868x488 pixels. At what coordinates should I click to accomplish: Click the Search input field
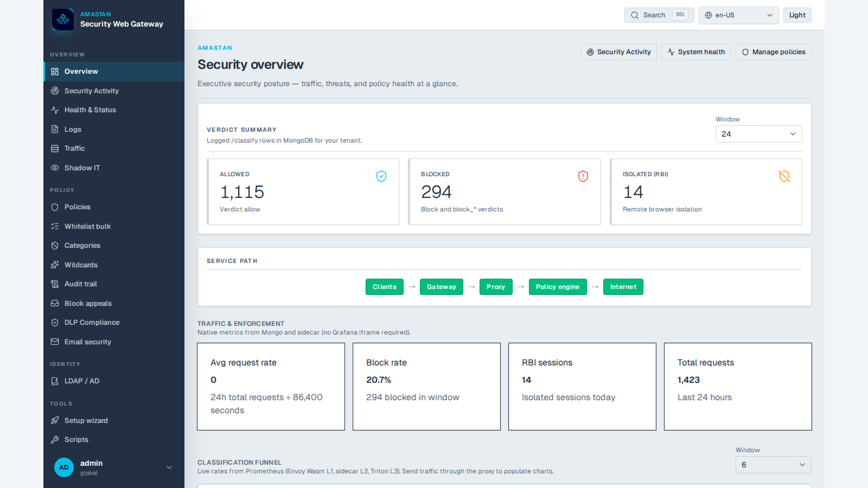(659, 15)
